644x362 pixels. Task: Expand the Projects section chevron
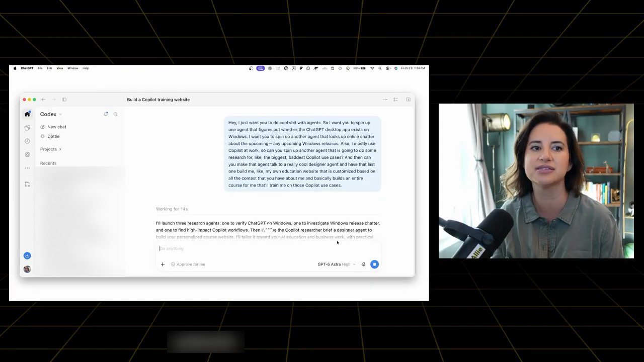point(60,149)
